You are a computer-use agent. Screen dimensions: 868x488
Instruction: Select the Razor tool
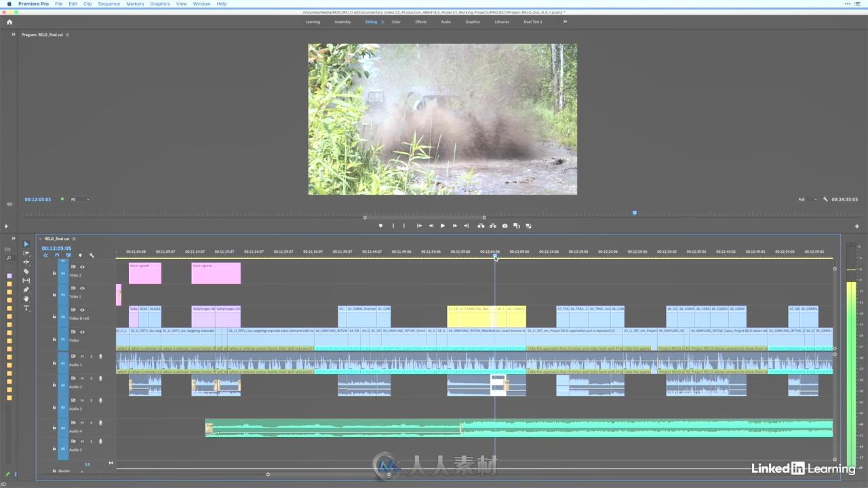[26, 271]
